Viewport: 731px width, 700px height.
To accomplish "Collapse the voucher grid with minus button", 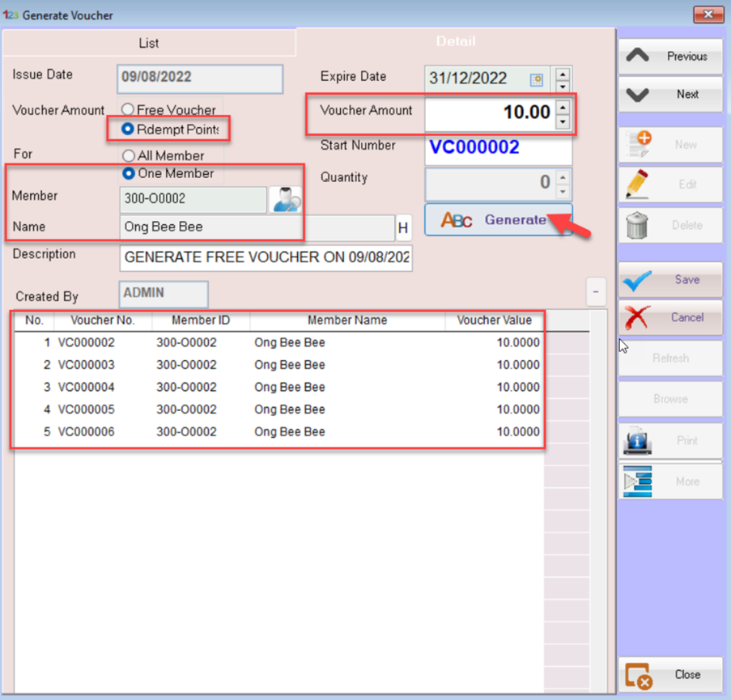I will 596,292.
